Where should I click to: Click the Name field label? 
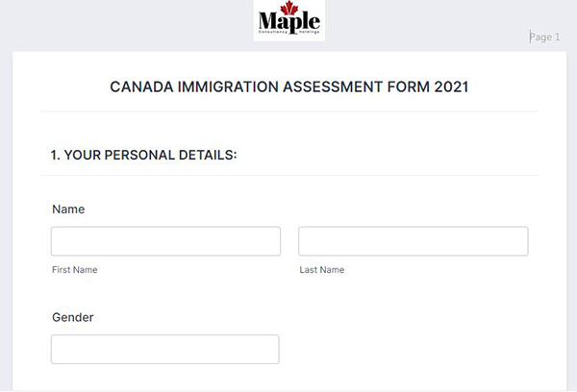click(x=68, y=208)
